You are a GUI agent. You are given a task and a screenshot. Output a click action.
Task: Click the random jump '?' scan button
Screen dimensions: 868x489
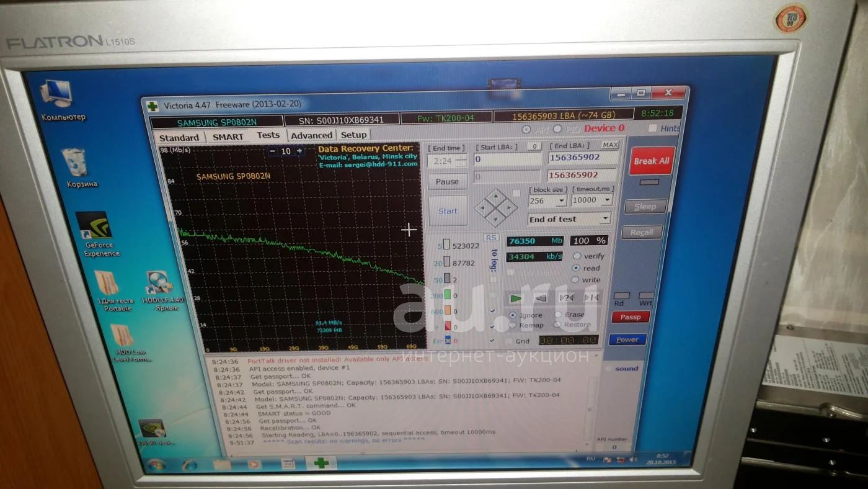click(x=565, y=298)
